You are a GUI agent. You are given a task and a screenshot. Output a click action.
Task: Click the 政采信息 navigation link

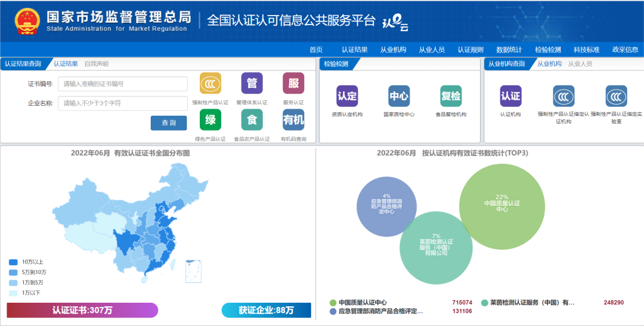click(x=625, y=50)
